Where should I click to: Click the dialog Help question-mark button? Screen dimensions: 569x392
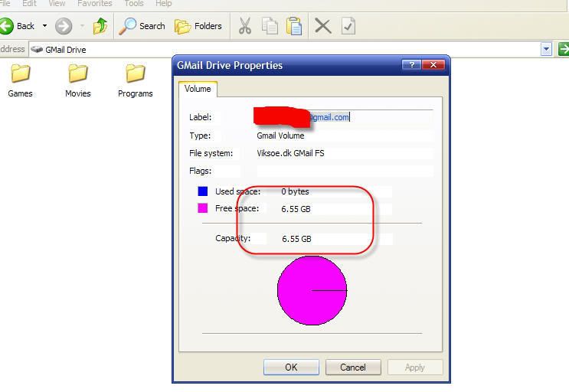[412, 65]
